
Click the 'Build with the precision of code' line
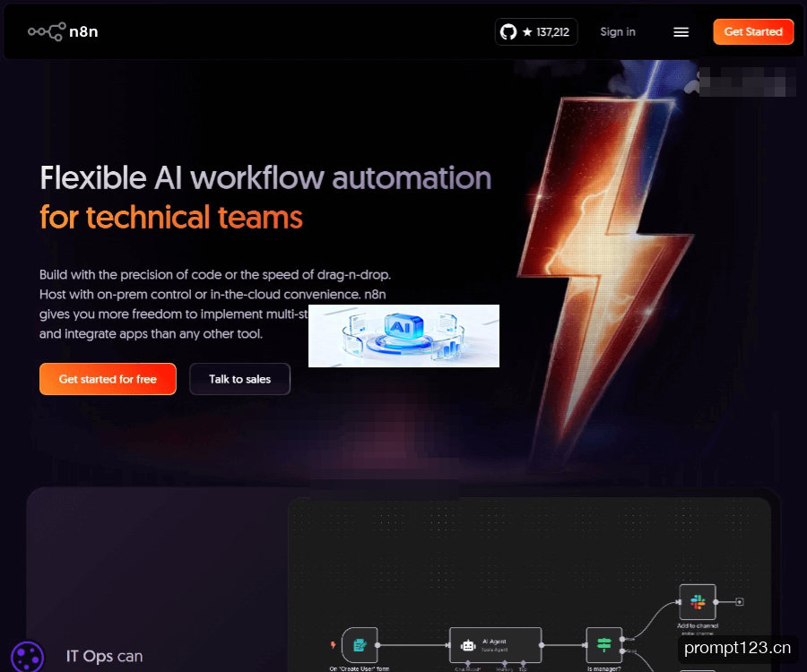[x=215, y=274]
